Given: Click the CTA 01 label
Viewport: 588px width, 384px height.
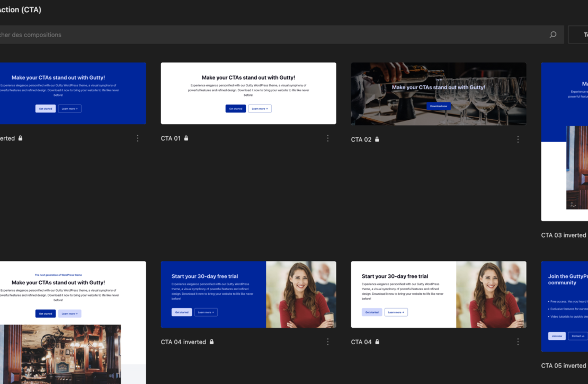Looking at the screenshot, I should point(171,138).
